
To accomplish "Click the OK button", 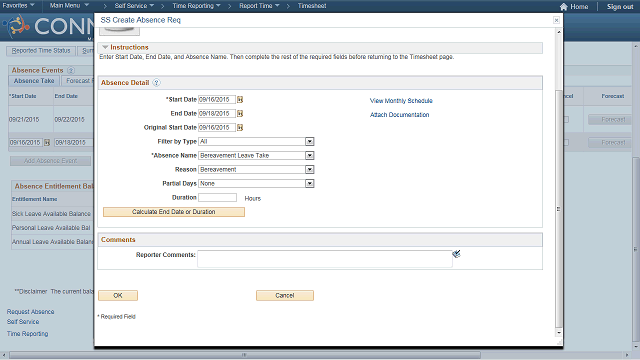I will (118, 296).
